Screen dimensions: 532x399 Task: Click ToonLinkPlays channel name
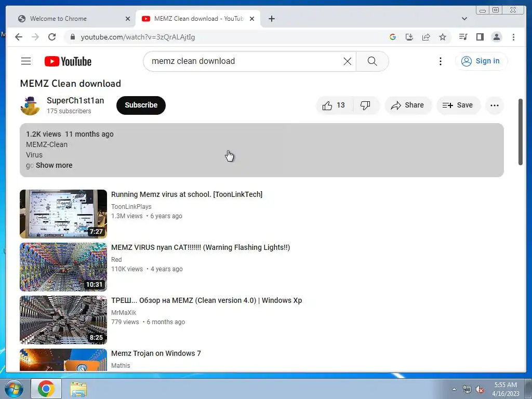pos(131,207)
